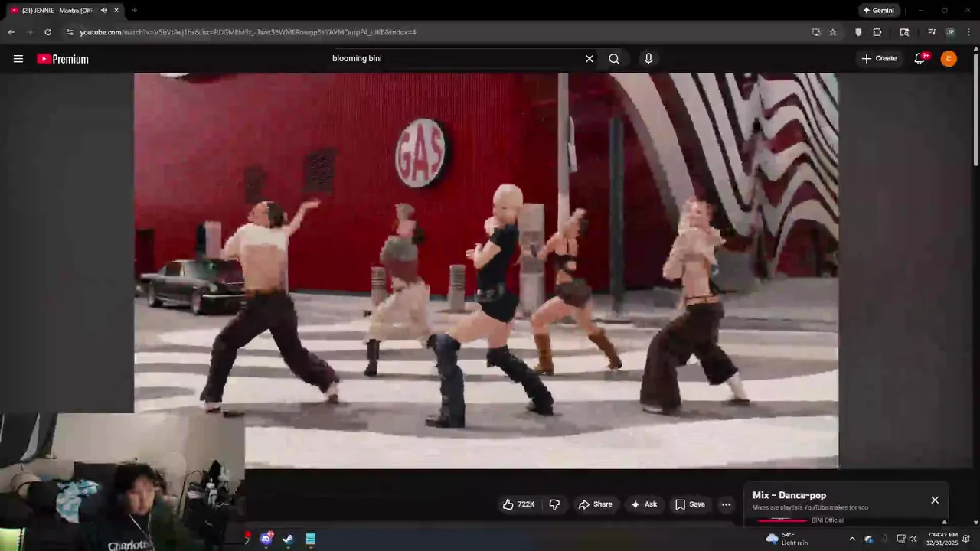Reload the current page
Screen dimensions: 980x551
click(x=47, y=32)
